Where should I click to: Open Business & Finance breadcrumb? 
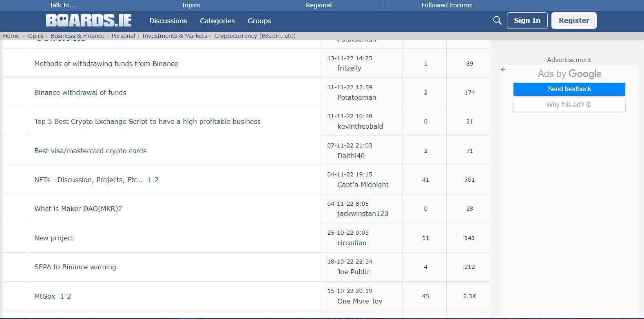[x=77, y=36]
